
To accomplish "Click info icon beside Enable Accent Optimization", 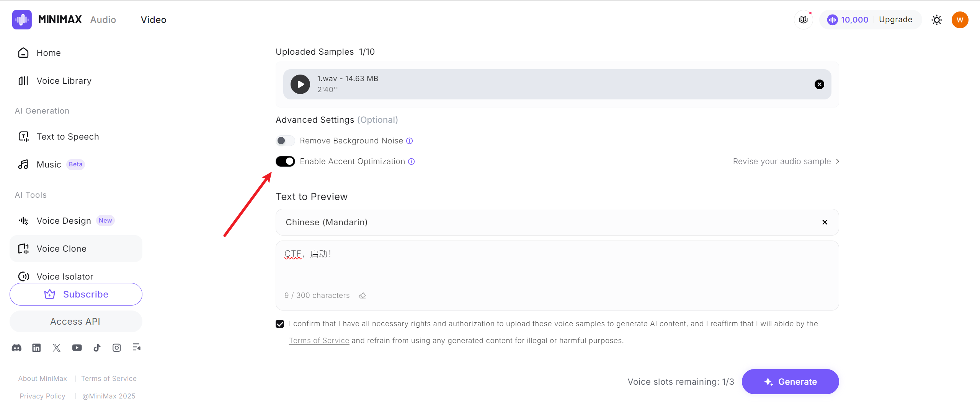I will click(411, 161).
